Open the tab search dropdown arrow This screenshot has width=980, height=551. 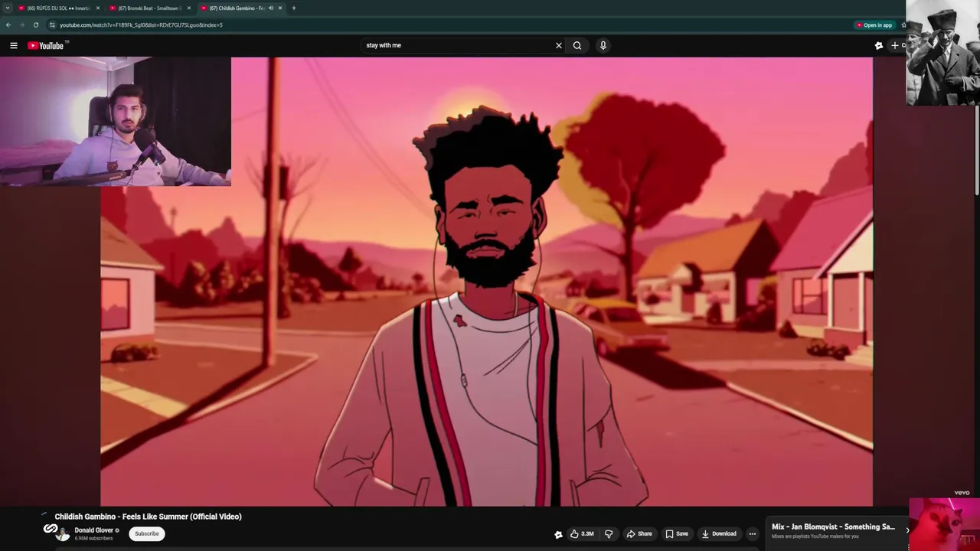pos(8,8)
